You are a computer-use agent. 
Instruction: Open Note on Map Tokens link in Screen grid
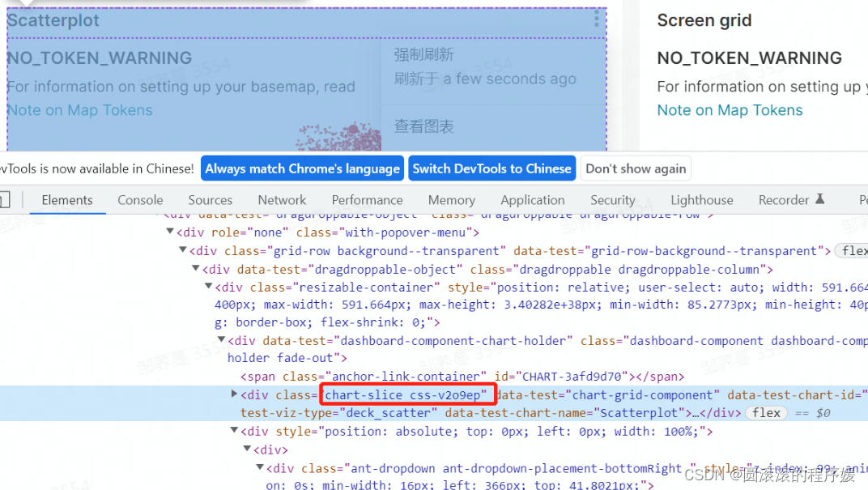730,110
